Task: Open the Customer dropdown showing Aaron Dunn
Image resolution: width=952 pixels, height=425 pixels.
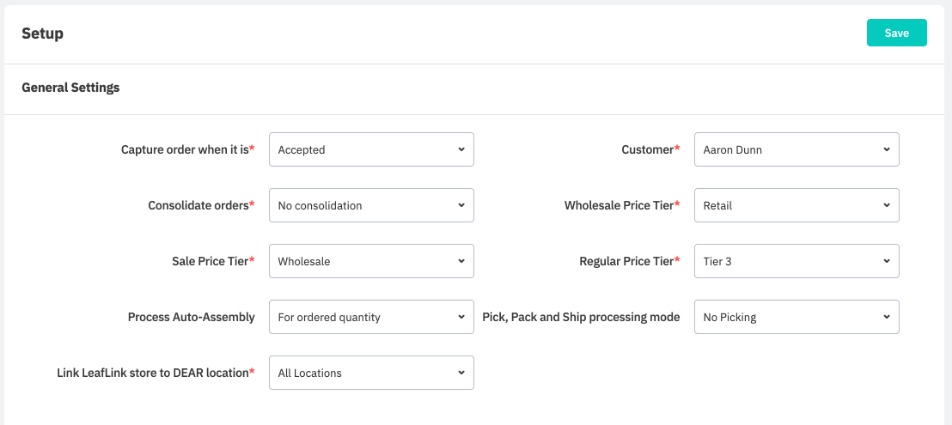Action: coord(796,150)
